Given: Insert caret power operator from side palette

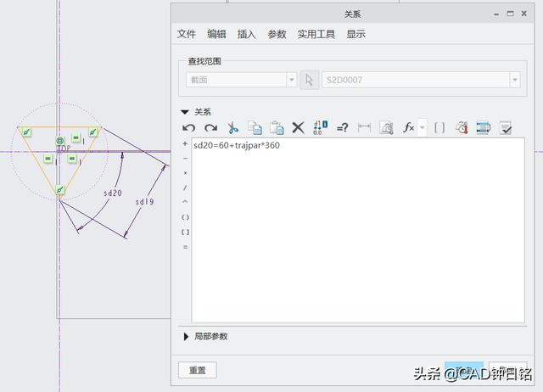Looking at the screenshot, I should click(185, 202).
